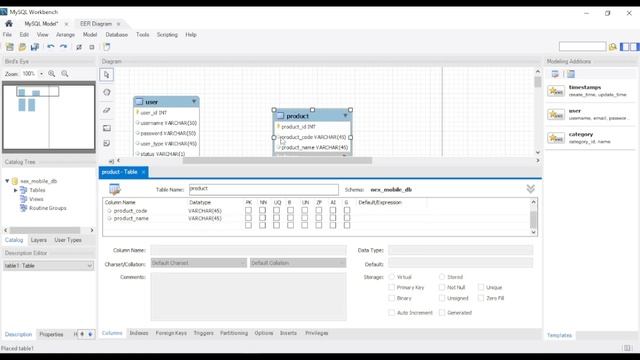
Task: Select the timestamps template icon
Action: tap(556, 91)
